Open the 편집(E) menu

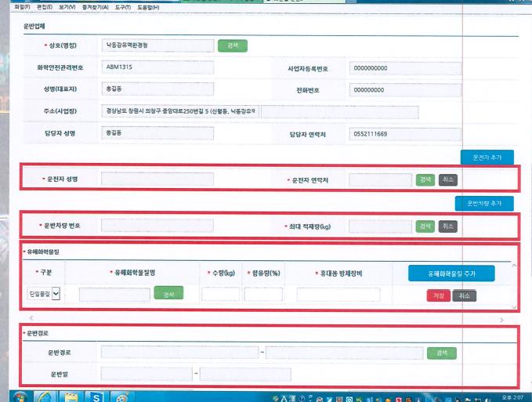click(45, 7)
